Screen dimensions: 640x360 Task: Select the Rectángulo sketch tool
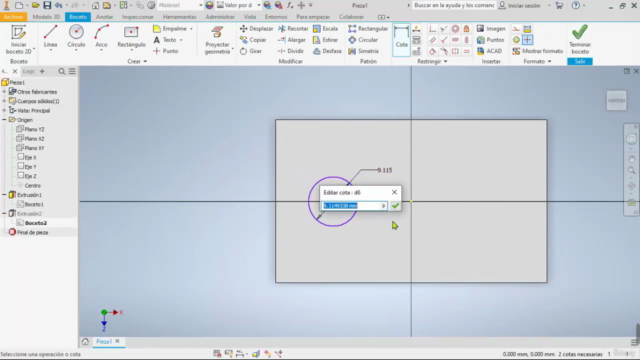point(131,37)
